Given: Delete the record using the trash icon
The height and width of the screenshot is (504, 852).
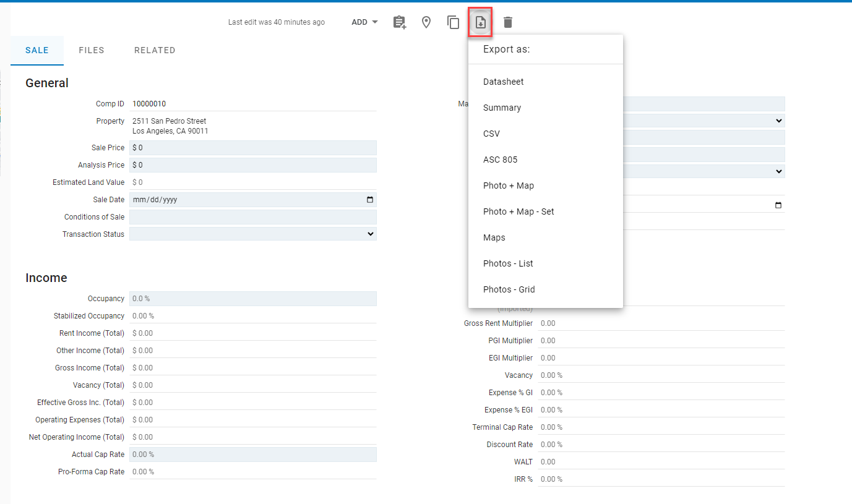Looking at the screenshot, I should (x=508, y=22).
